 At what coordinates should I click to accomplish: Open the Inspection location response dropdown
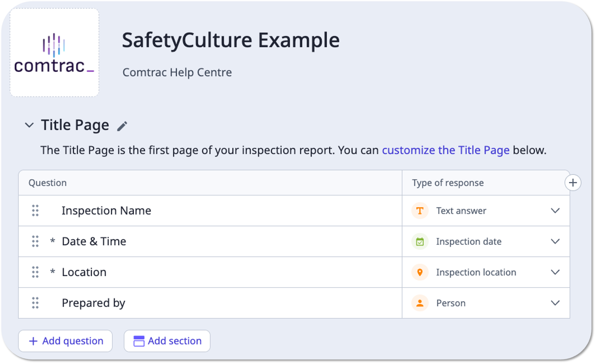[x=555, y=272]
